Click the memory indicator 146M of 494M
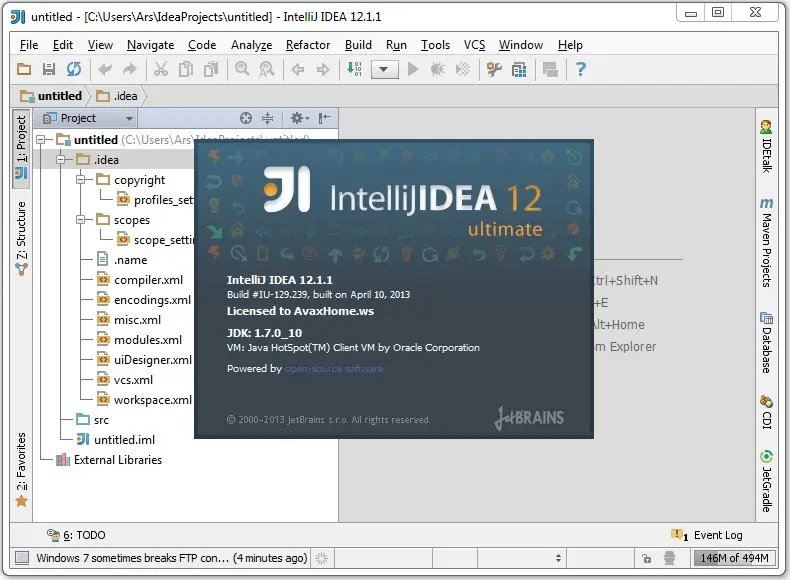The image size is (790, 580). point(734,558)
